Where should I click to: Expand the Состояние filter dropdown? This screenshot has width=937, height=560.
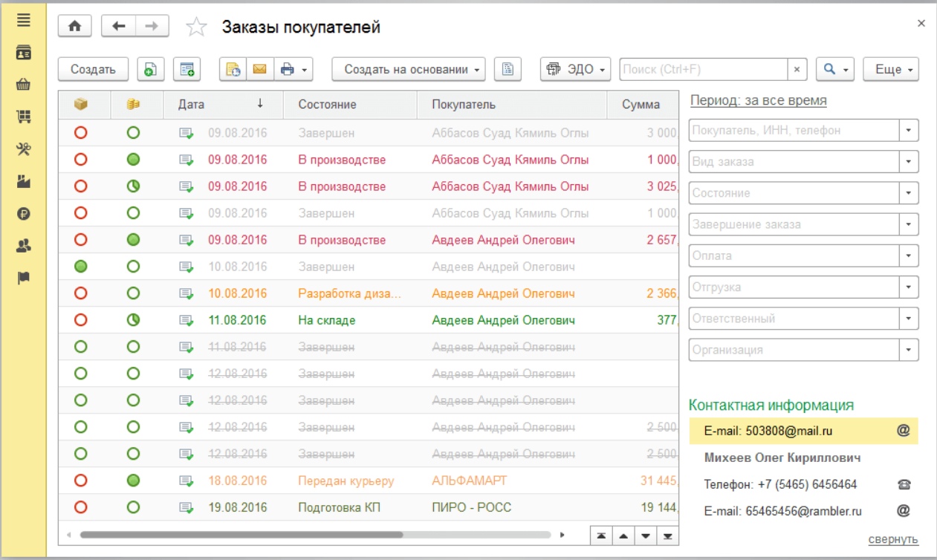[909, 193]
